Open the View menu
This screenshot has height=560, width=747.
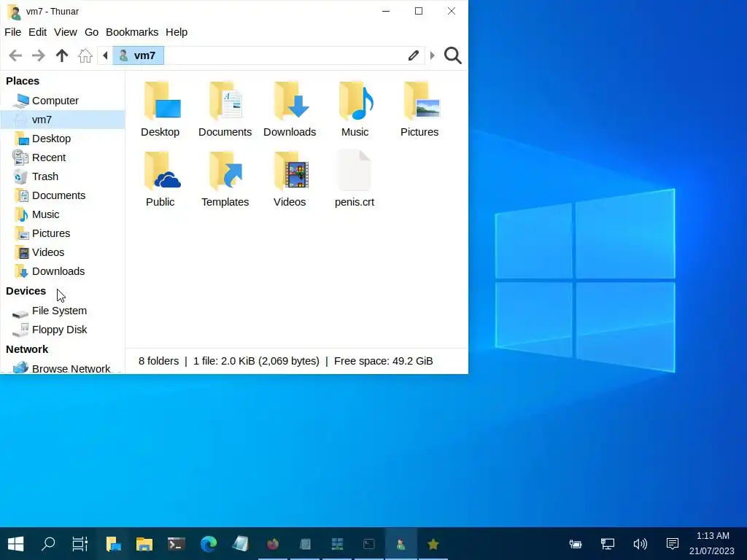pos(65,32)
